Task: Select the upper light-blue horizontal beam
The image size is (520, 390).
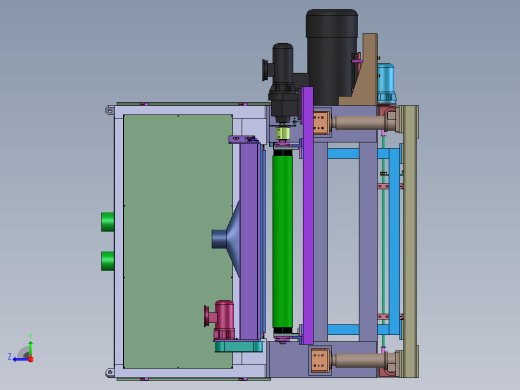Action: point(343,154)
